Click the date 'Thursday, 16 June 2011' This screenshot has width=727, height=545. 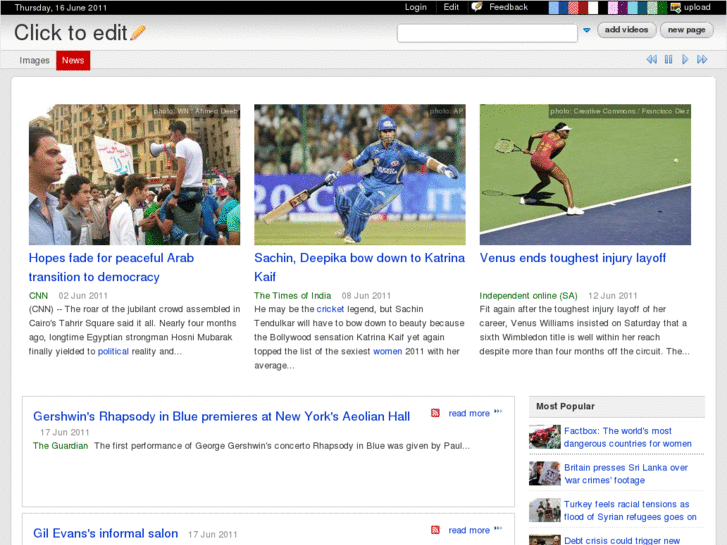[x=61, y=7]
